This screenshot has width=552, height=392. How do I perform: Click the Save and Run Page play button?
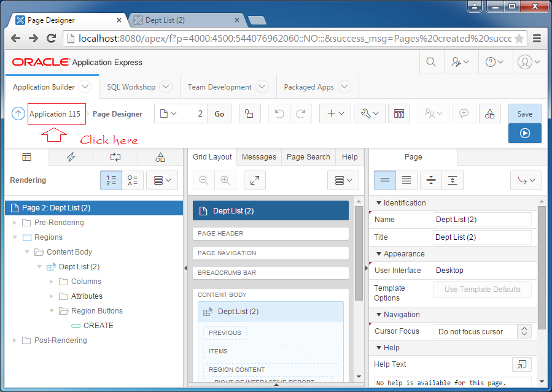[x=524, y=133]
